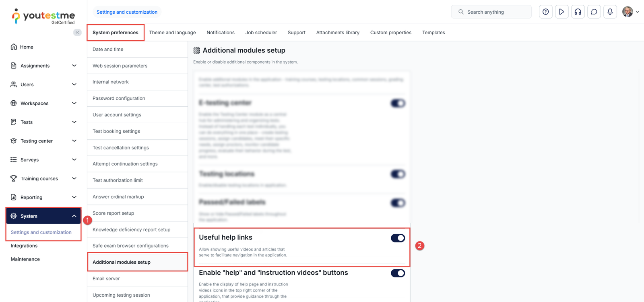Open the notifications bell
The image size is (644, 302).
pyautogui.click(x=610, y=12)
